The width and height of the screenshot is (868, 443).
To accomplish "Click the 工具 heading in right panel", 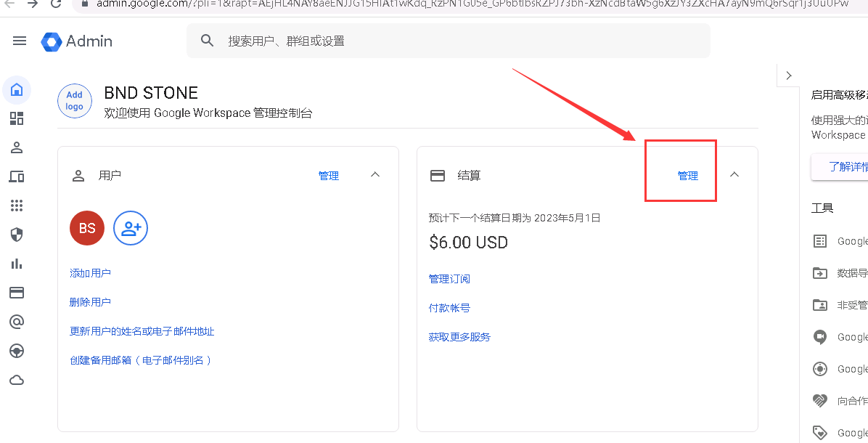I will 822,208.
